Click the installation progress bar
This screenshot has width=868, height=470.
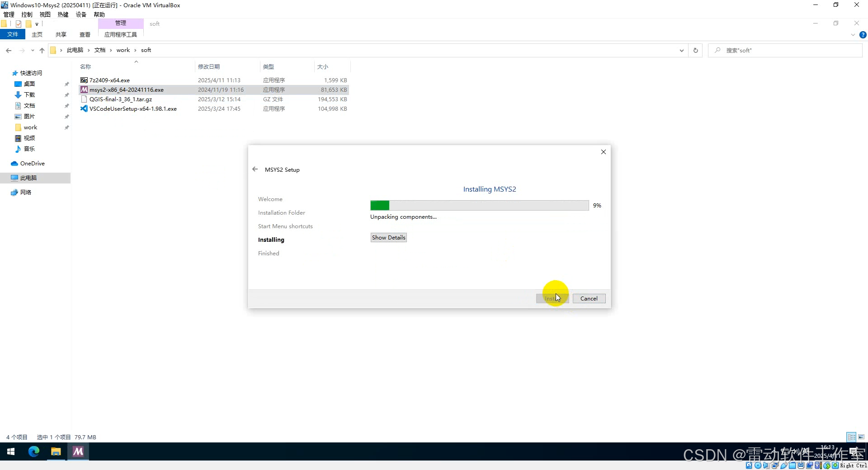click(479, 206)
